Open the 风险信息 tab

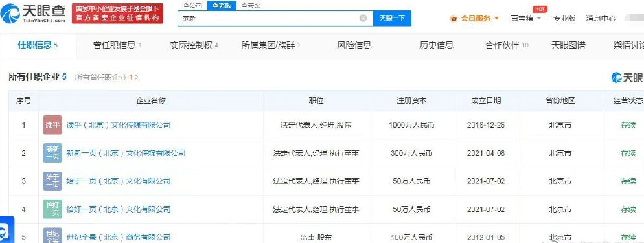tap(354, 45)
